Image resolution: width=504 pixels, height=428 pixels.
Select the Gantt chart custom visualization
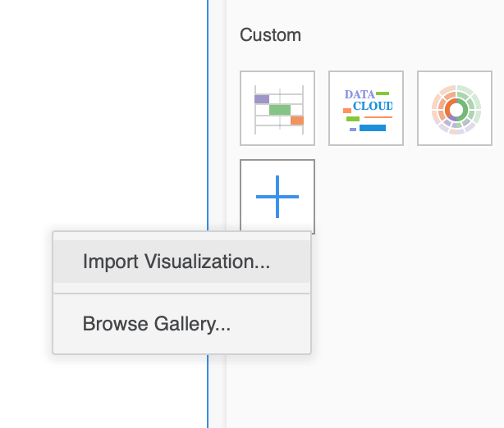click(277, 108)
